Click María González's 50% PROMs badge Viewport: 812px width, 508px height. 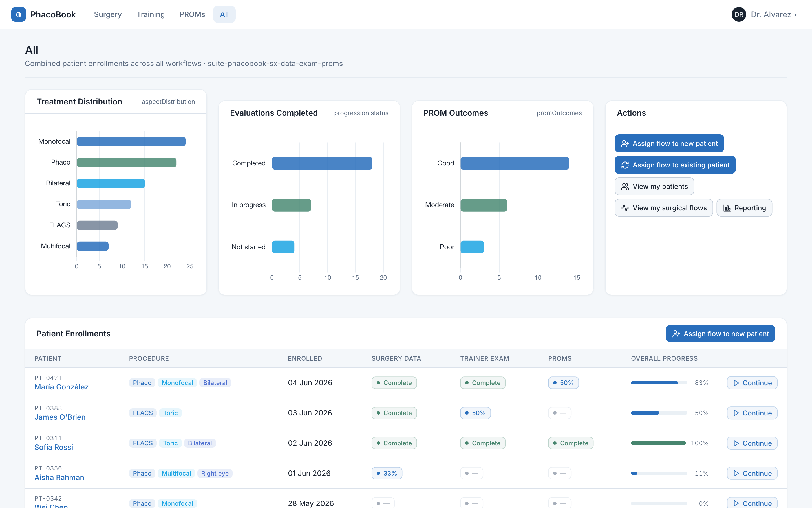tap(563, 383)
